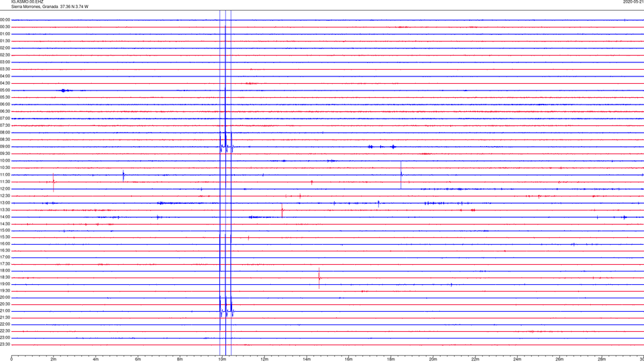This screenshot has width=644, height=362.
Task: Click the 18m tick label on time axis
Action: (x=391, y=359)
